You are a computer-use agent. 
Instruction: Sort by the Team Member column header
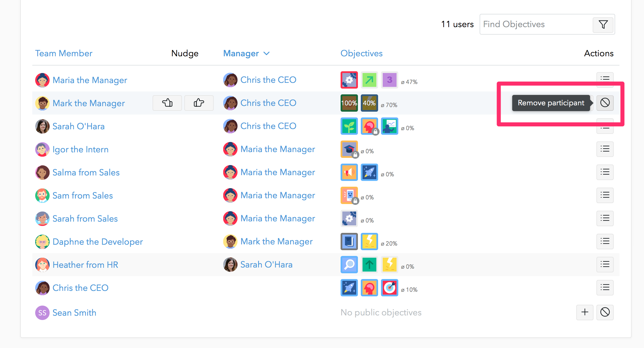64,53
